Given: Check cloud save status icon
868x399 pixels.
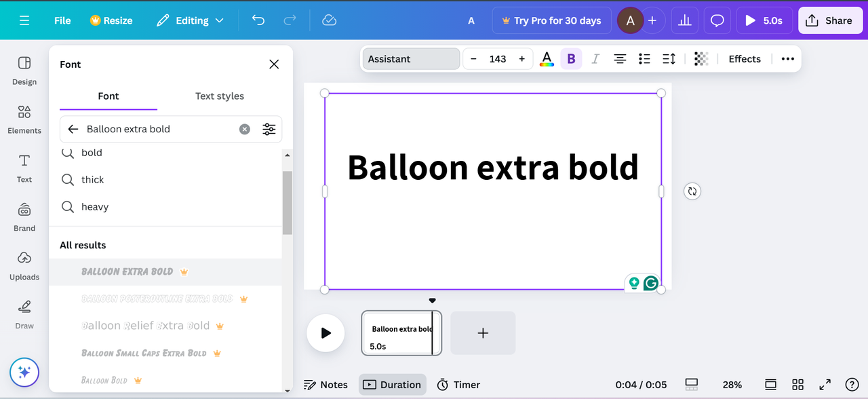Looking at the screenshot, I should click(329, 20).
